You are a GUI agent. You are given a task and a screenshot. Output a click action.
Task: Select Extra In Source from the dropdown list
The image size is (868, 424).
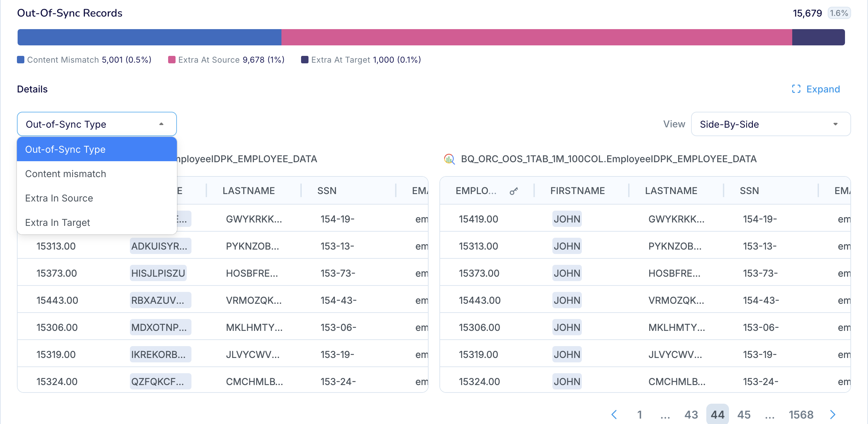point(59,198)
